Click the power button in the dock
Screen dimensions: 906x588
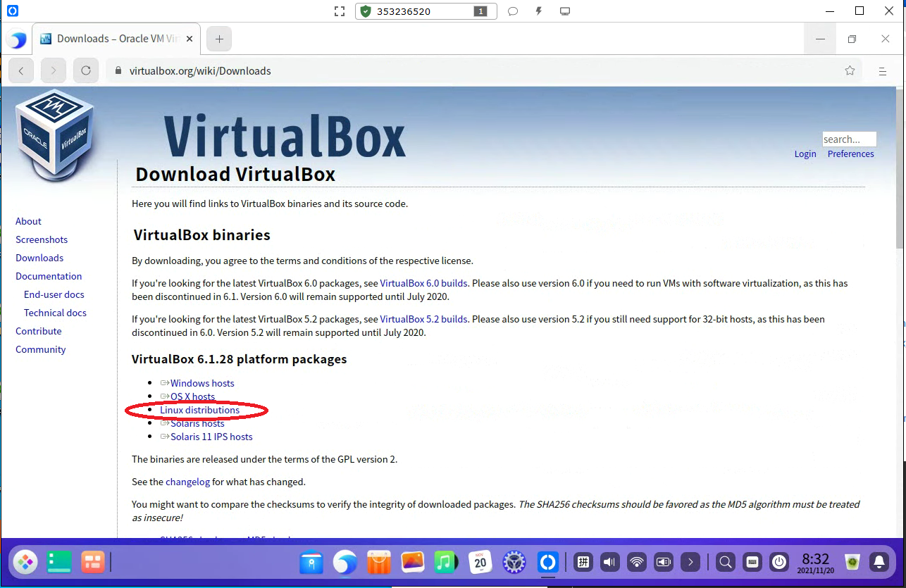point(779,562)
